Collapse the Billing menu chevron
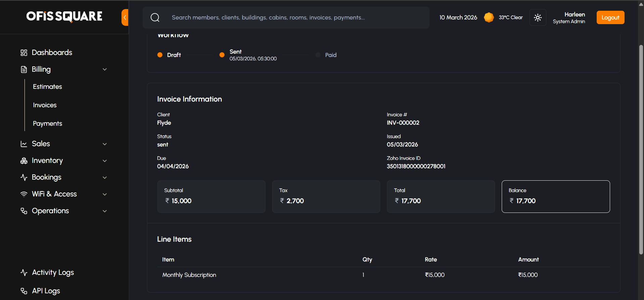Screen dimensions: 644x300 (105, 69)
